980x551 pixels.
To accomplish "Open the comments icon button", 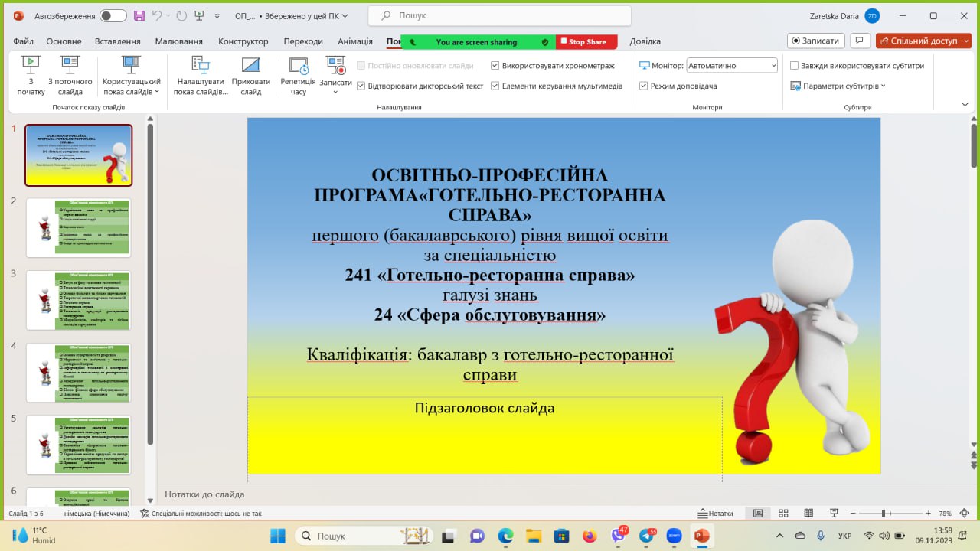I will pos(860,41).
